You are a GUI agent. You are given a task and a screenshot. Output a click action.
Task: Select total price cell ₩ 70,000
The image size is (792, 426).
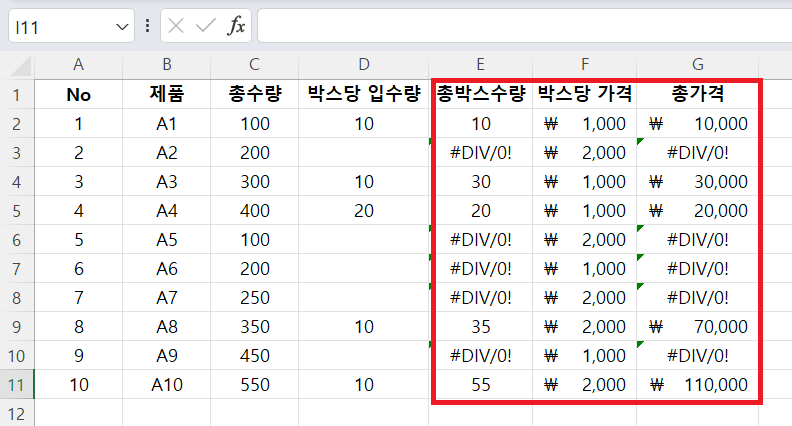pos(698,326)
